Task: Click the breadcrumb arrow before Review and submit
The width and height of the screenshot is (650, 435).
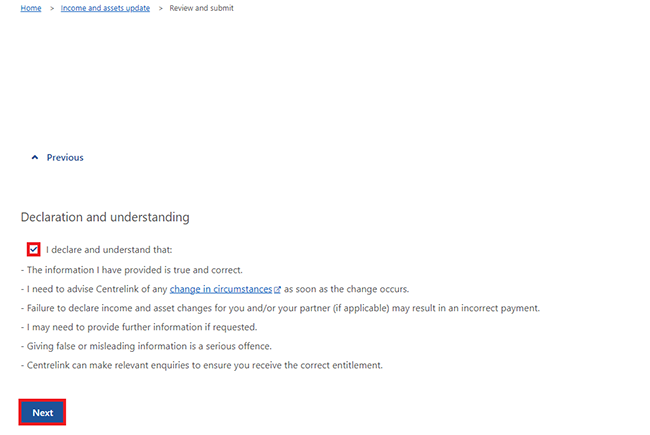Action: click(159, 8)
